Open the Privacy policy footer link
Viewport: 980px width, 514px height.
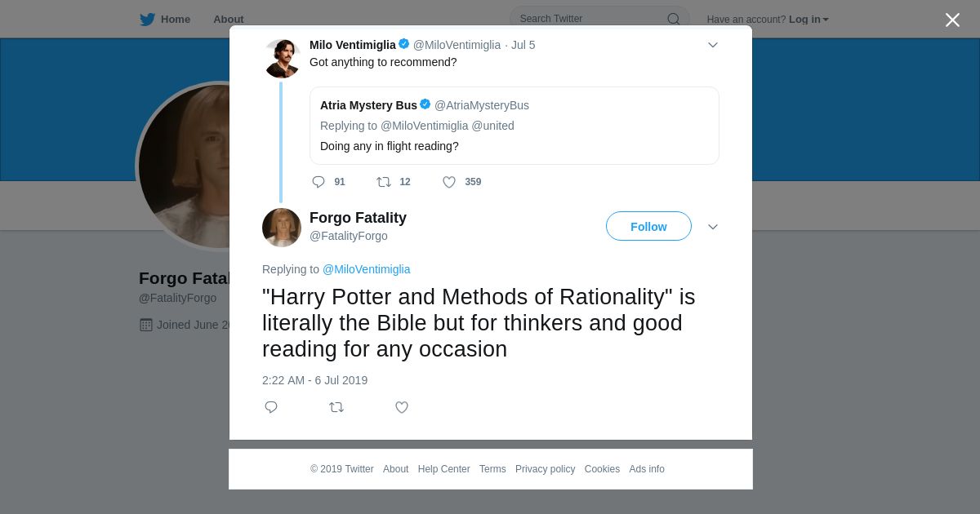click(545, 469)
